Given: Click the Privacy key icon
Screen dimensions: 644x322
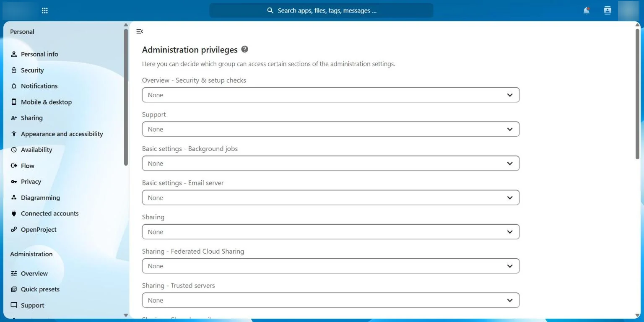Looking at the screenshot, I should 14,182.
